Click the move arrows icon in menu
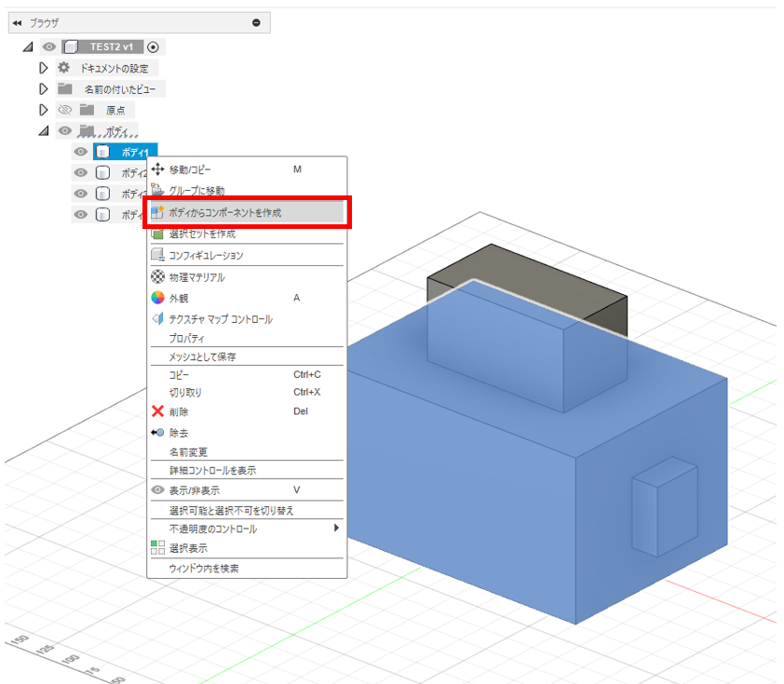Screen dimensions: 784x684 click(157, 169)
